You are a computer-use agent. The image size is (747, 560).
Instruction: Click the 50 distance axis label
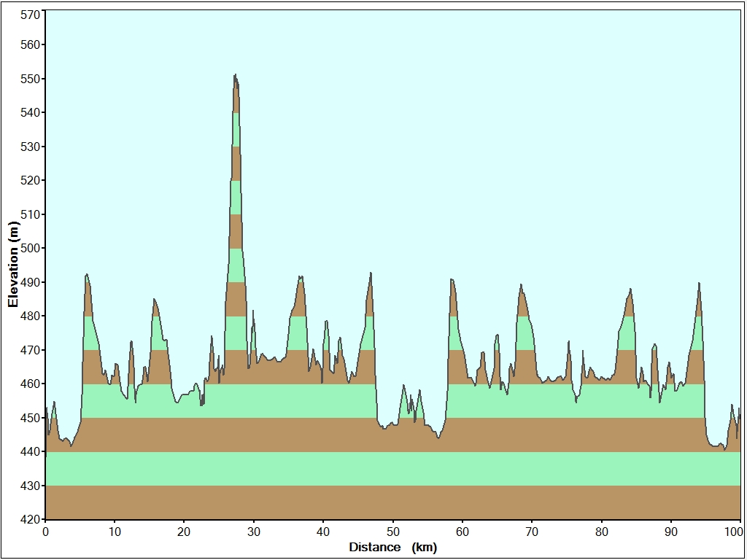tap(393, 532)
